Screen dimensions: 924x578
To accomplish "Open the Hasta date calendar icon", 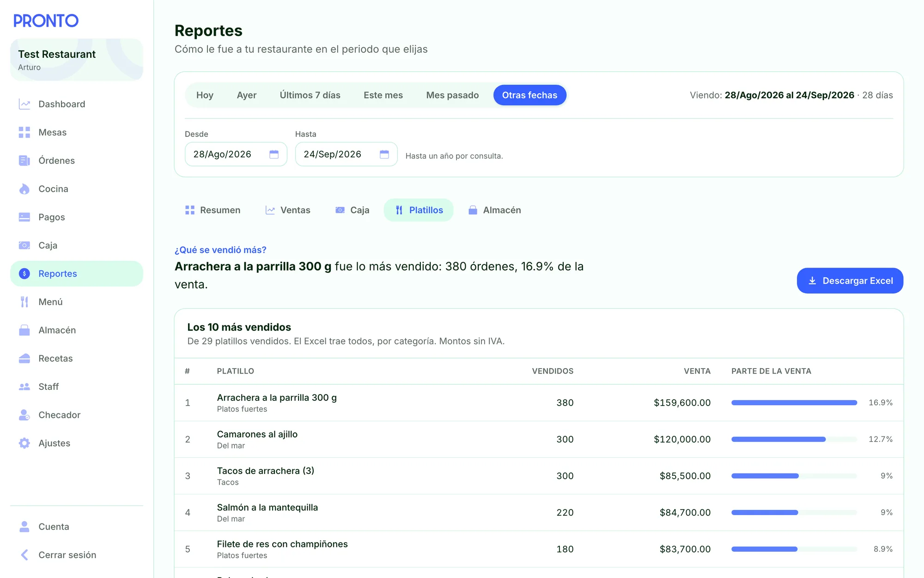I will tap(384, 154).
